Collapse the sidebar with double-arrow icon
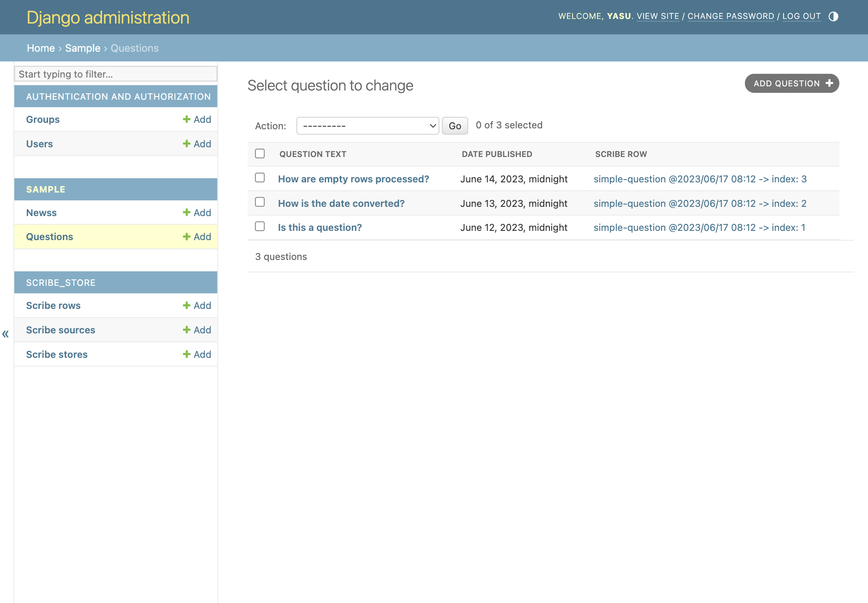The width and height of the screenshot is (868, 603). tap(6, 334)
